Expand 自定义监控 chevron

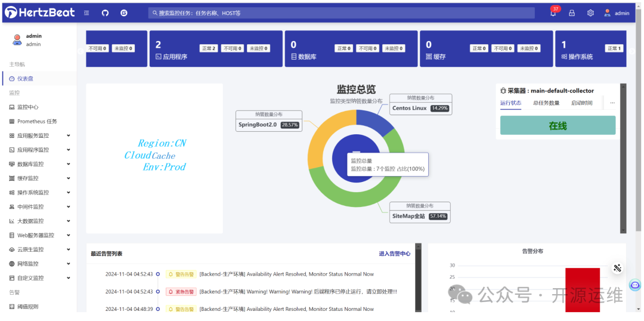pyautogui.click(x=68, y=278)
